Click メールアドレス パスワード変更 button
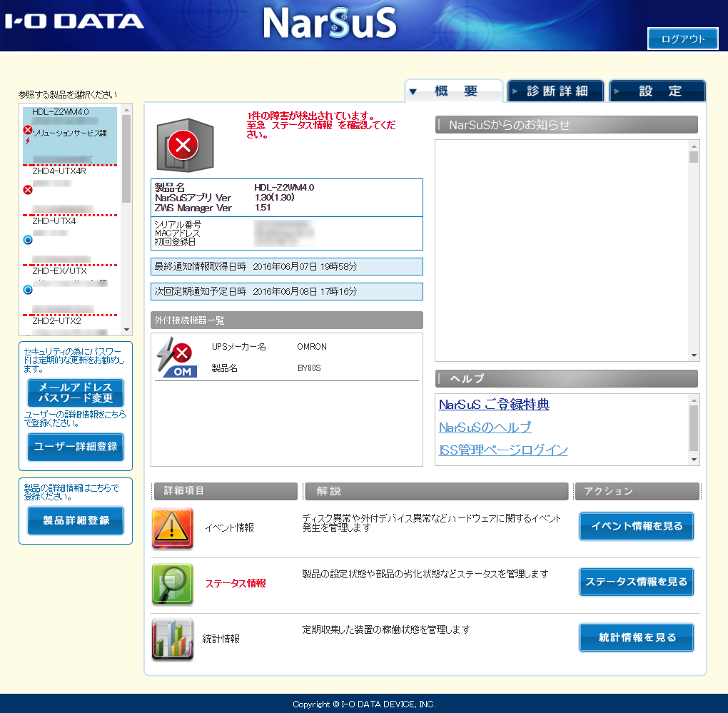 [76, 393]
